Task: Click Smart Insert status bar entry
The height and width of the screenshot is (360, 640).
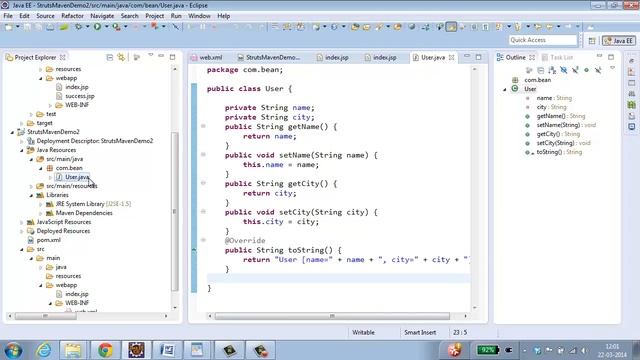Action: (420, 333)
